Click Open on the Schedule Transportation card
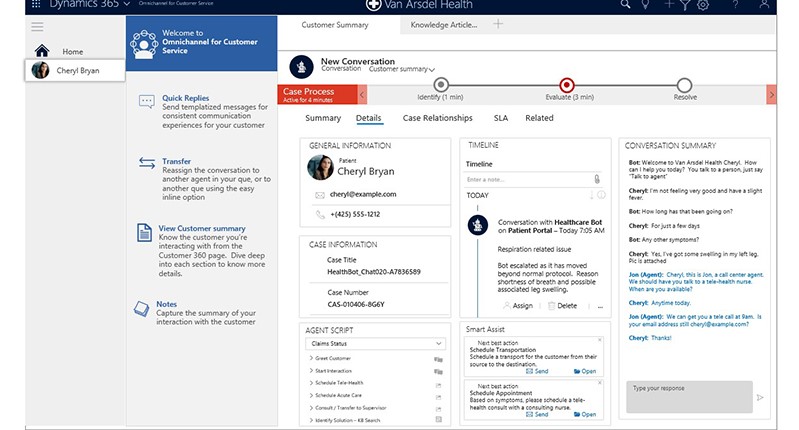This screenshot has height=430, width=799. [584, 371]
